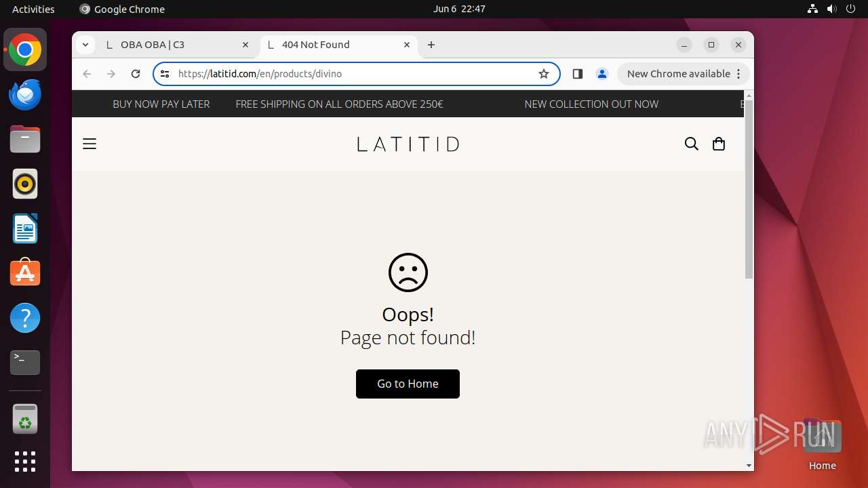Click NEW COLLECTION OUT NOW banner

[591, 104]
